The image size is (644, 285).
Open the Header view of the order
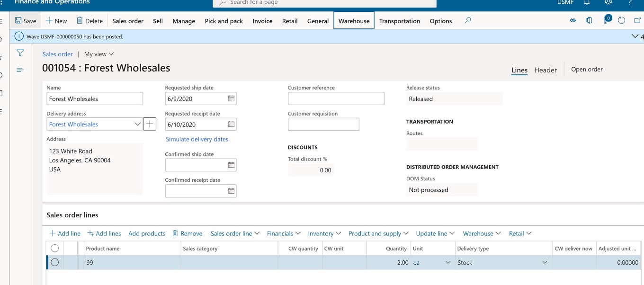point(546,70)
